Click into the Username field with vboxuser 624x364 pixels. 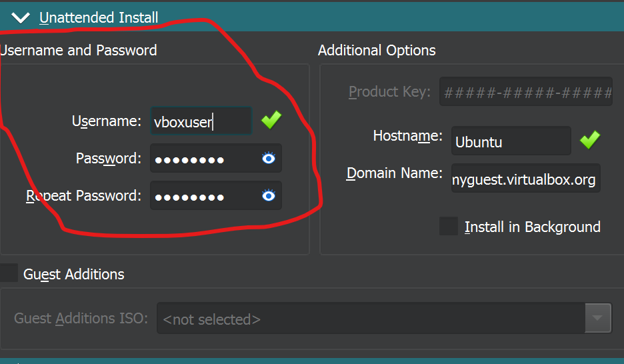coord(201,121)
